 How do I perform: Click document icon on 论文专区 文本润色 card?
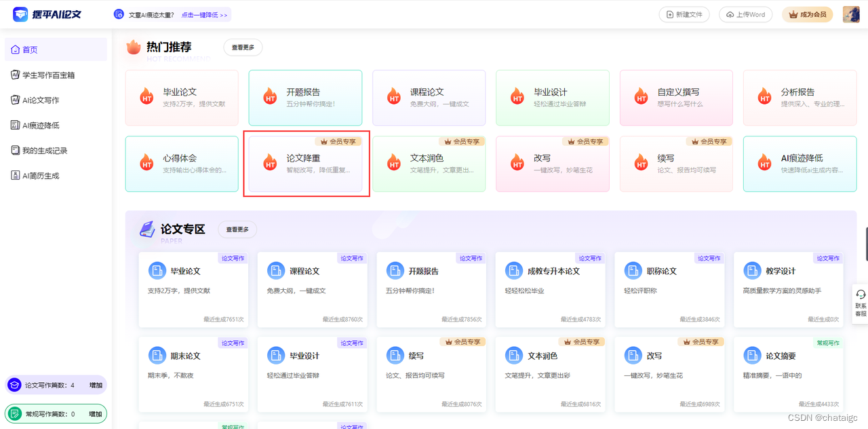click(x=514, y=356)
